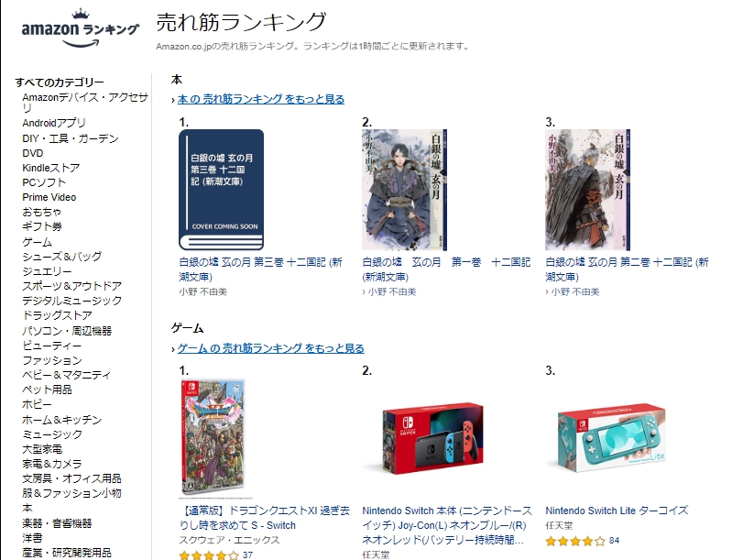The width and height of the screenshot is (732, 560).
Task: Select Kindleストア category in sidebar
Action: pos(51,168)
